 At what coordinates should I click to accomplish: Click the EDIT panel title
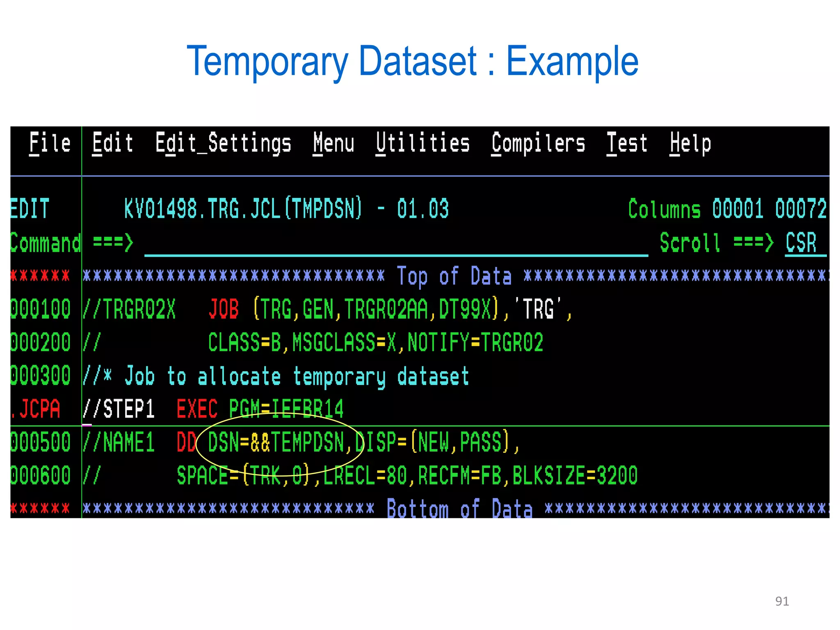pos(30,209)
